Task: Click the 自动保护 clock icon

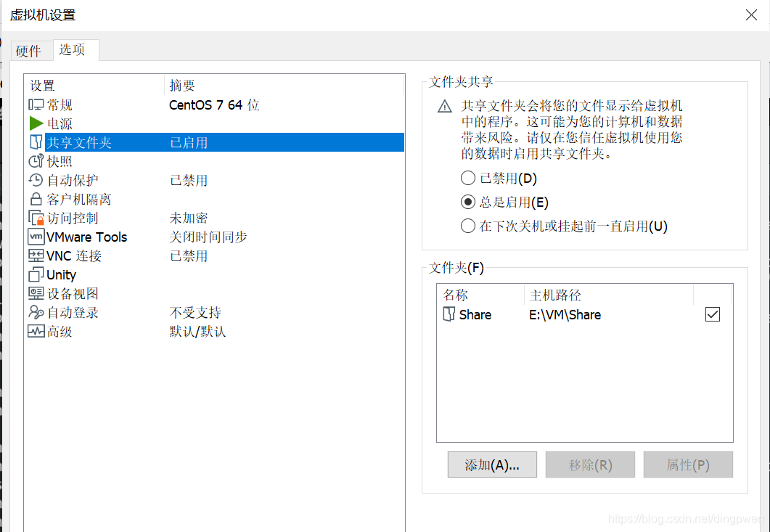Action: pos(36,180)
